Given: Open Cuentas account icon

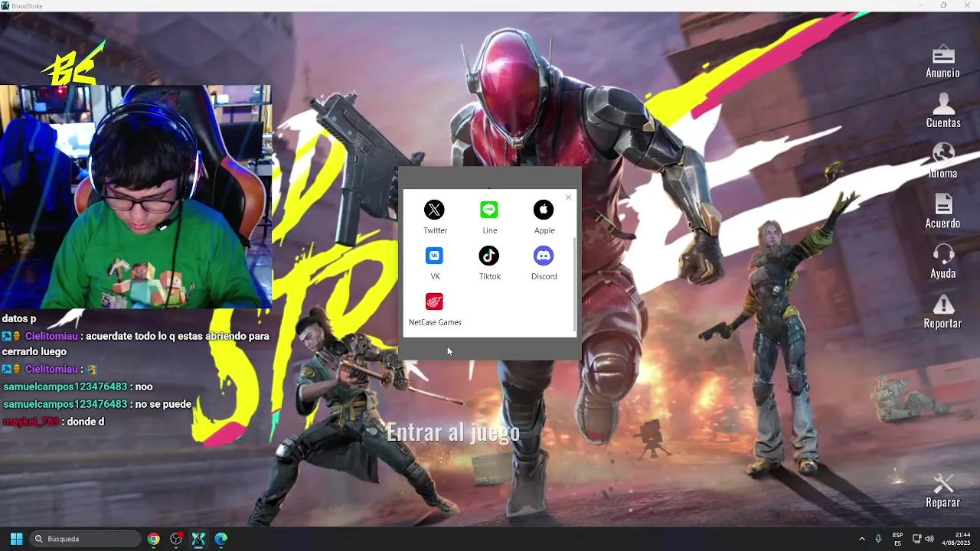Looking at the screenshot, I should [943, 104].
